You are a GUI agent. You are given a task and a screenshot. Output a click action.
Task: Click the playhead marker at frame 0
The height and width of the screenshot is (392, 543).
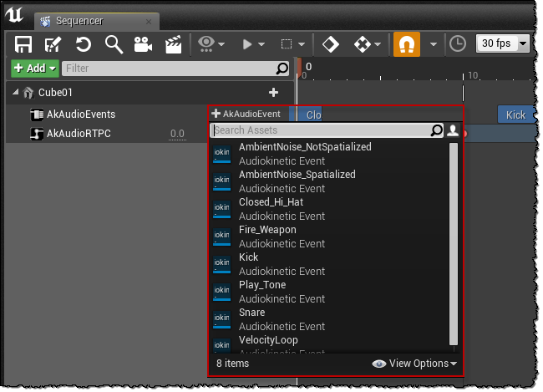[299, 69]
